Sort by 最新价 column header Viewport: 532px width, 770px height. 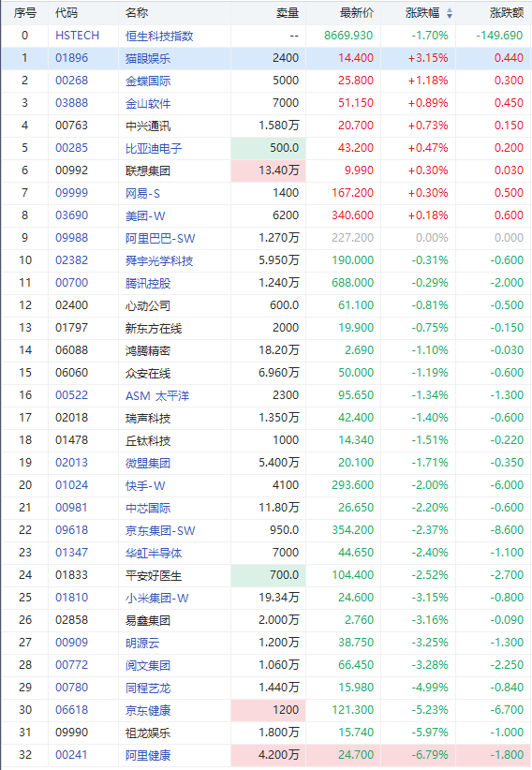pos(357,13)
